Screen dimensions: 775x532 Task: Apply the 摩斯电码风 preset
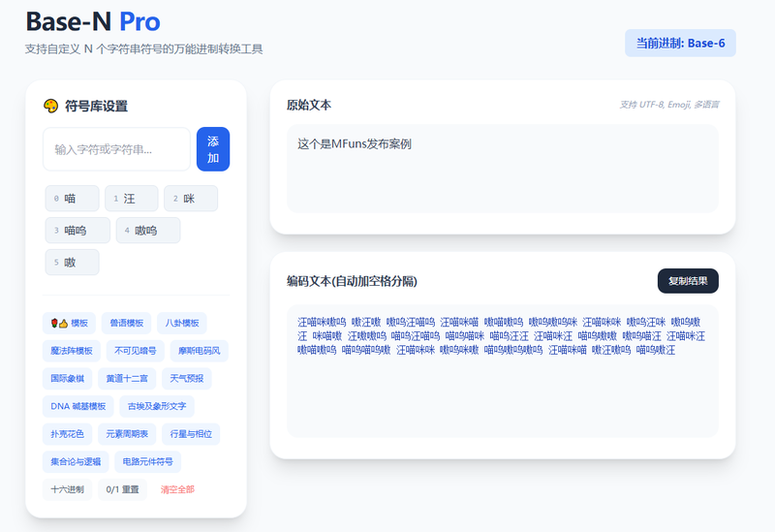(x=200, y=351)
